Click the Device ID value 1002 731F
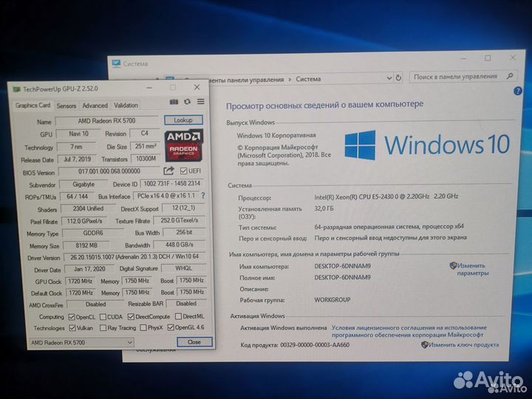The width and height of the screenshot is (532, 399). tap(172, 183)
